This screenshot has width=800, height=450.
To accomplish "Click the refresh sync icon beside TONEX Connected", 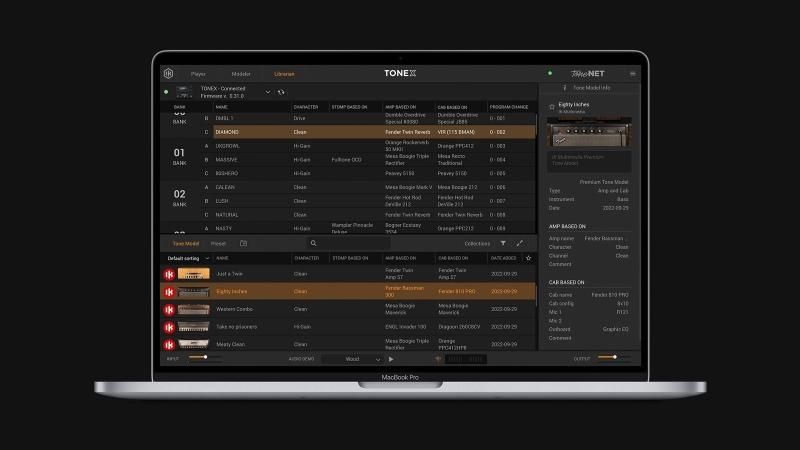I will pos(281,92).
